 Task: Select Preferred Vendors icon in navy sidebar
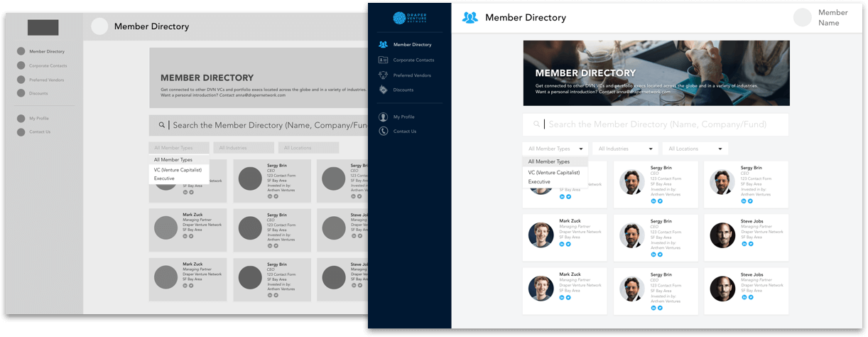click(x=384, y=75)
